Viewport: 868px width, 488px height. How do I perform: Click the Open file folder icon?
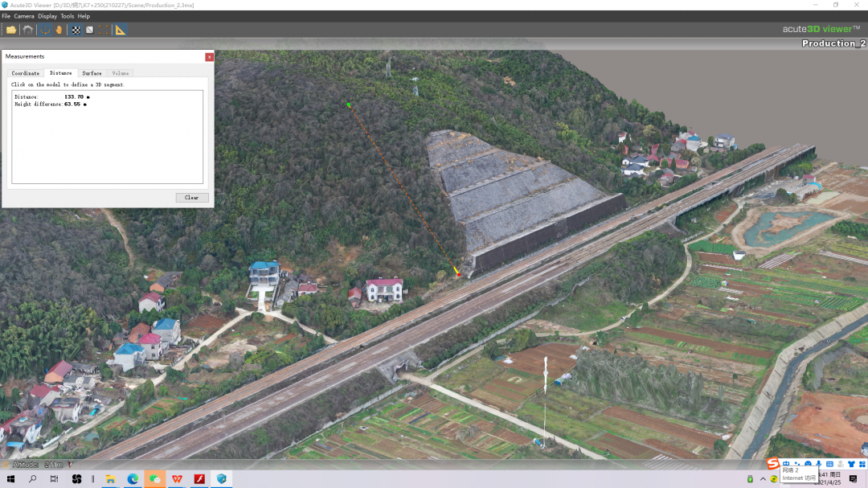(x=11, y=30)
